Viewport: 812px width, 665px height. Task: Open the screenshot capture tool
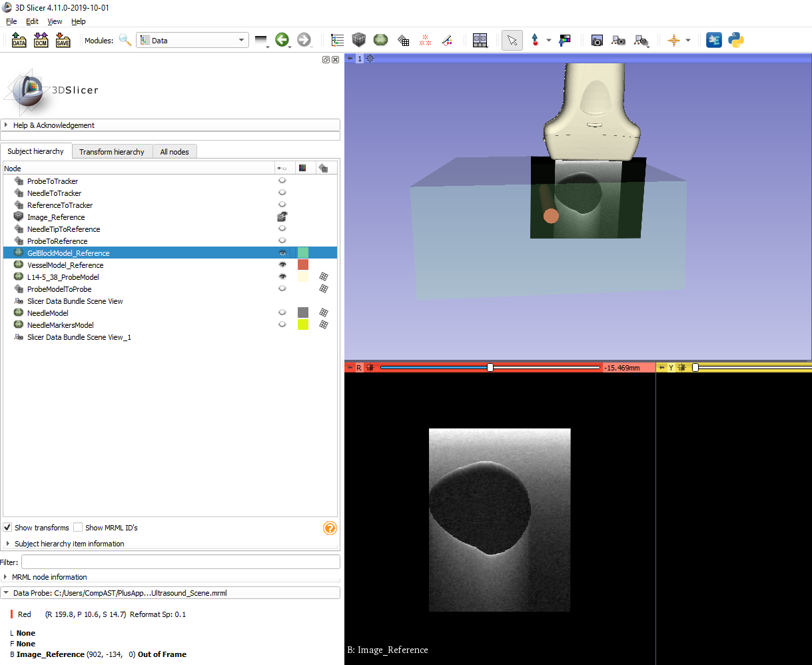(x=597, y=40)
